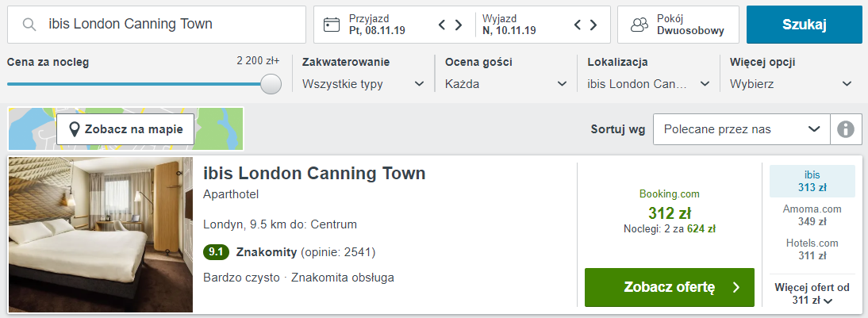Go to previous arrival date arrow

[442, 25]
